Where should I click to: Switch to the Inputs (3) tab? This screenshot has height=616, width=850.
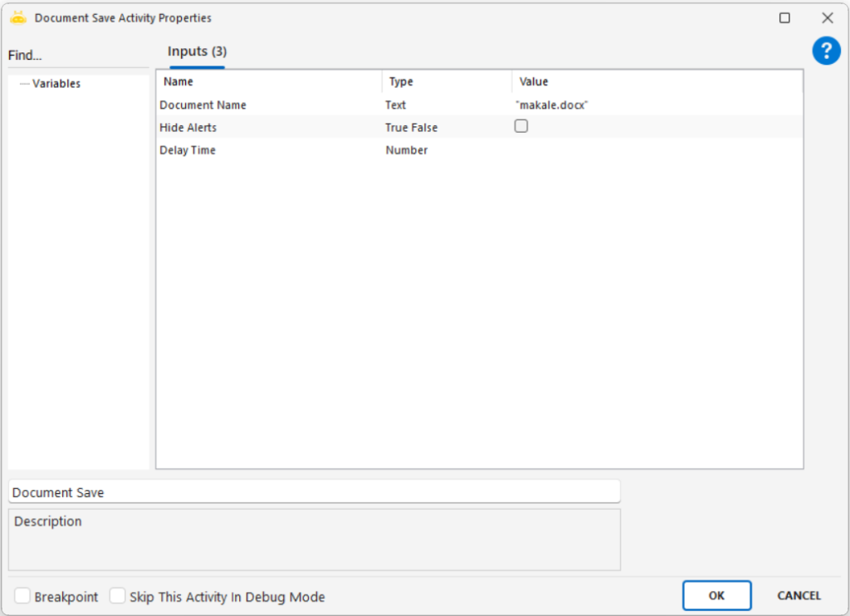point(197,51)
